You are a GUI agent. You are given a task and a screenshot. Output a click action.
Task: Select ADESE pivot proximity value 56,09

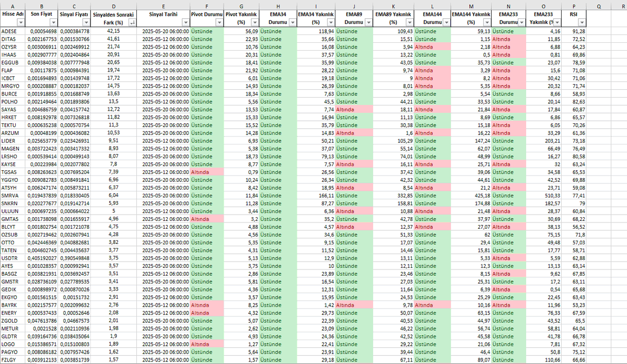(241, 31)
